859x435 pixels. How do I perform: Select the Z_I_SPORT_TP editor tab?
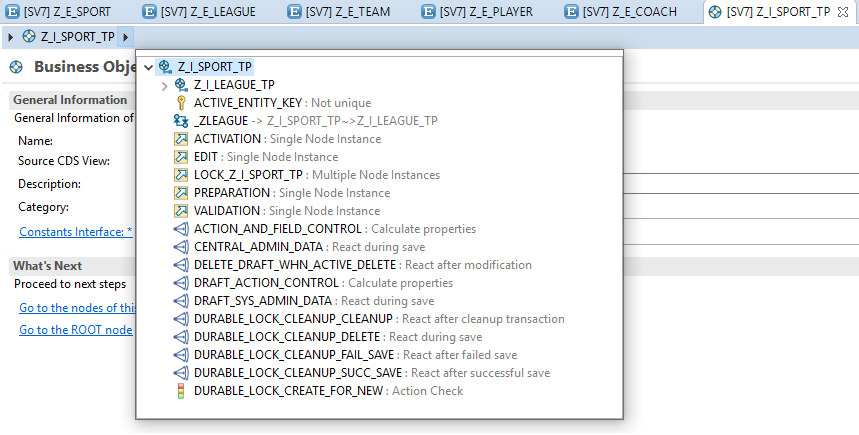click(x=778, y=12)
